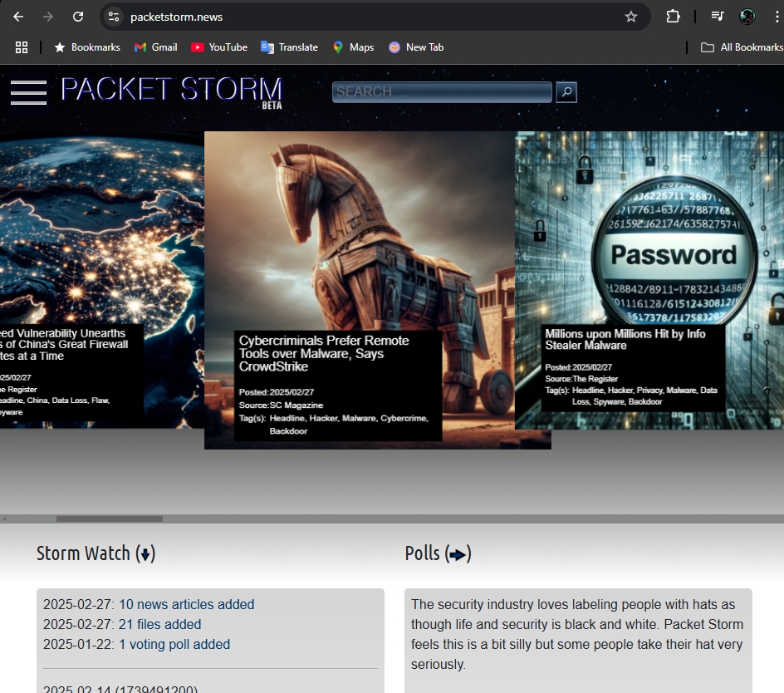Click the search magnifier icon
The width and height of the screenshot is (784, 693).
[566, 92]
